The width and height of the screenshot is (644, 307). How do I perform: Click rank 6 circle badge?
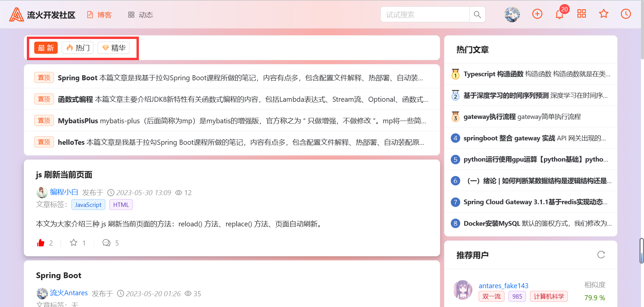[455, 181]
